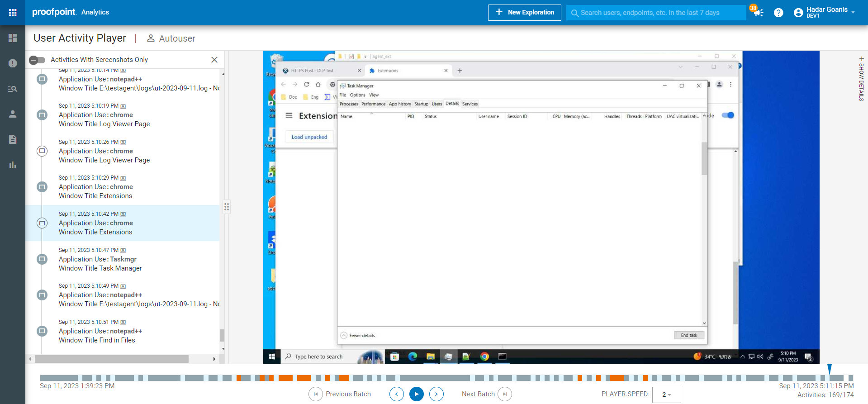
Task: Select the HTTPS Post - DLP Test Chrome tab
Action: [321, 71]
